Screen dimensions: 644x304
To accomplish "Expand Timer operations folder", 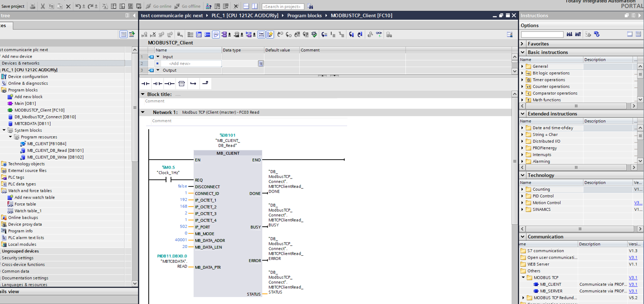I will 523,80.
